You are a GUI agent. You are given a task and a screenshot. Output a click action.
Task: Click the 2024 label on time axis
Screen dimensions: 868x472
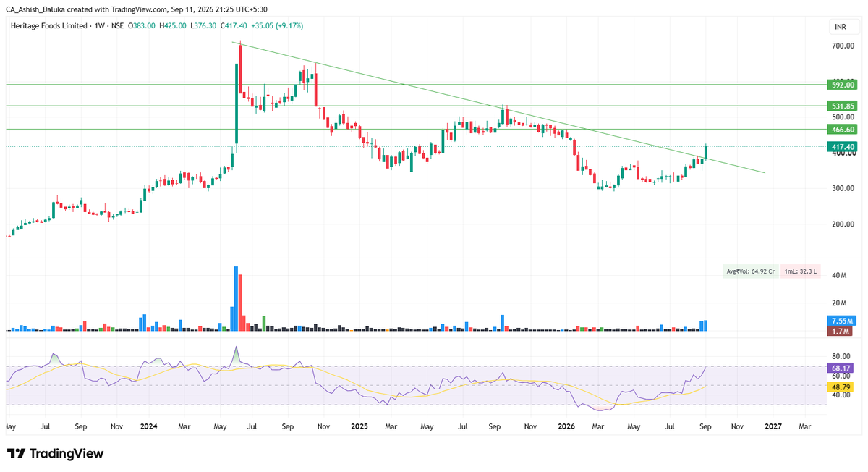coord(150,427)
